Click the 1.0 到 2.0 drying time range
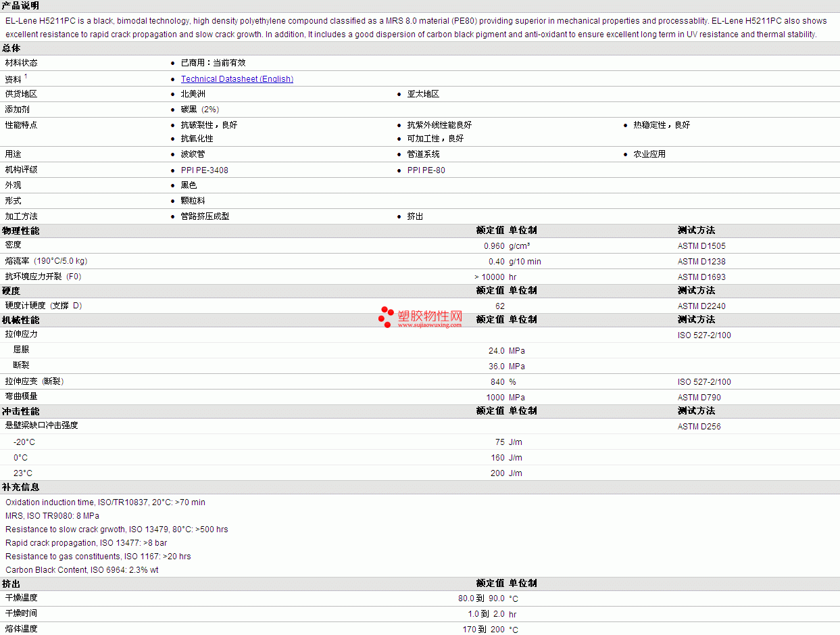This screenshot has height=635, width=840. tap(486, 615)
